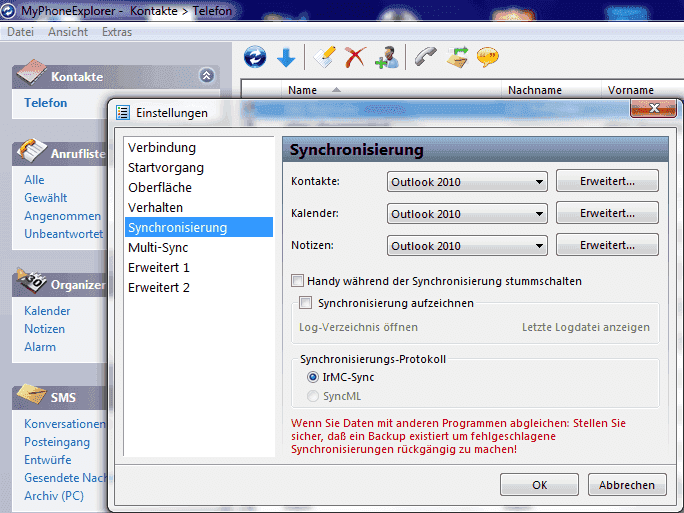Screen dimensions: 684x513
Task: Open SMS Posteingang in sidebar
Action: coord(57,442)
